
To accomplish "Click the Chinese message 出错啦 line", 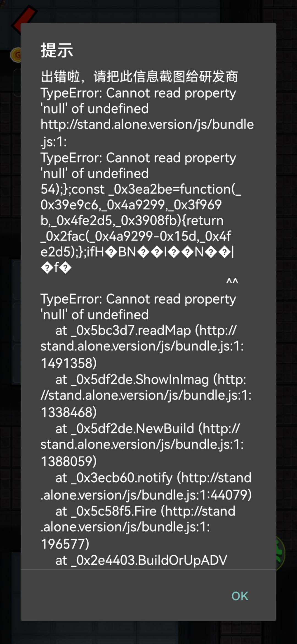I will tap(139, 77).
